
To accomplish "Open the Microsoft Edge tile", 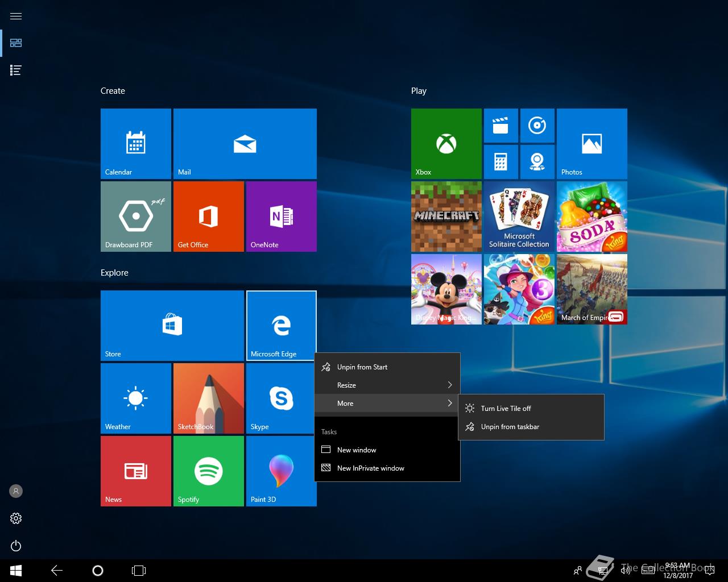I will point(282,326).
